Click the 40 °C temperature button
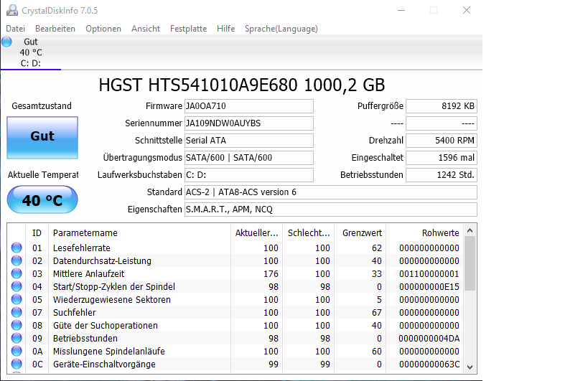 point(42,199)
